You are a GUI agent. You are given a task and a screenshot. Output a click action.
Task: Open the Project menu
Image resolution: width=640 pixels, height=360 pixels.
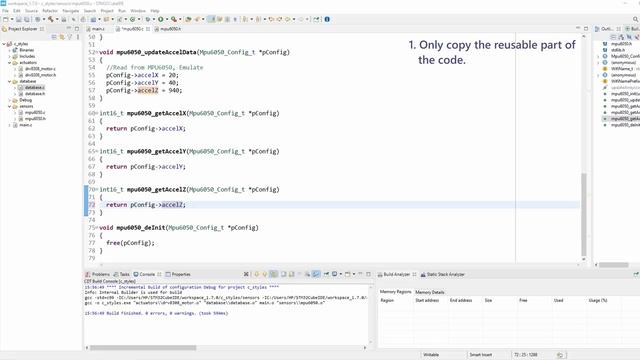[107, 11]
